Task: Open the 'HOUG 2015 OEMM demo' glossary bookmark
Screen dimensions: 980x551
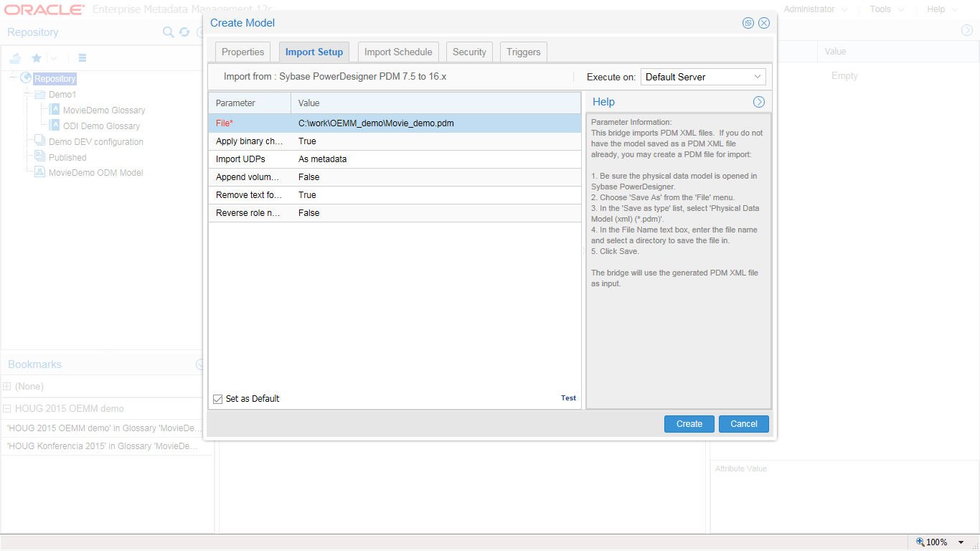Action: [x=104, y=428]
